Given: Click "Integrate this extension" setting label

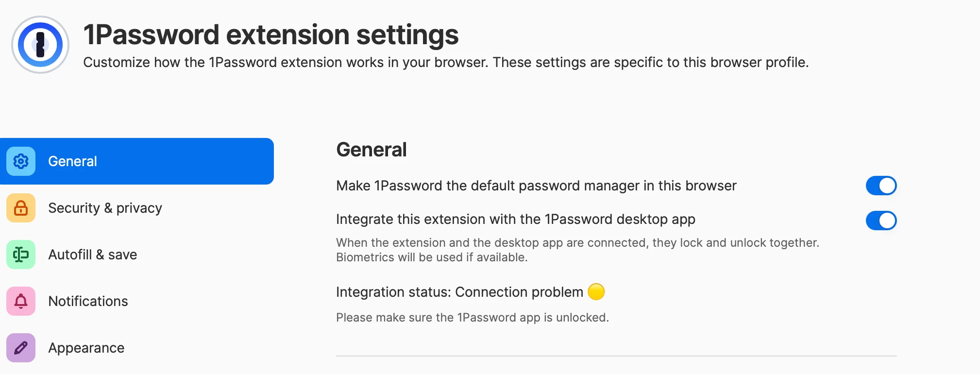Looking at the screenshot, I should (x=516, y=219).
